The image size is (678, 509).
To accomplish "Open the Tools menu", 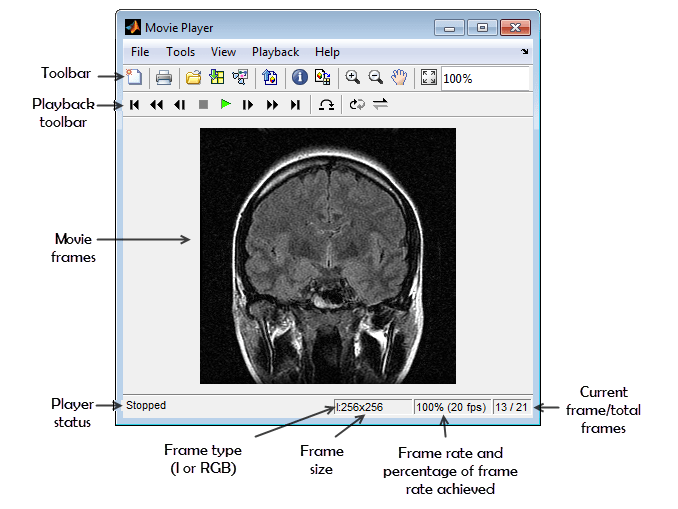I will click(180, 52).
